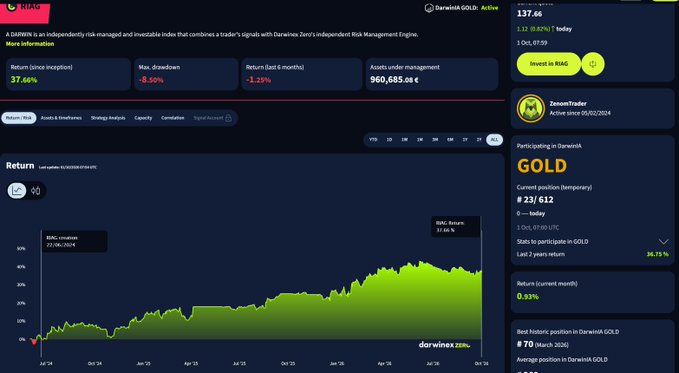Image resolution: width=679 pixels, height=373 pixels.
Task: Click the Stats to participate in GOLD label
Action: tap(552, 242)
